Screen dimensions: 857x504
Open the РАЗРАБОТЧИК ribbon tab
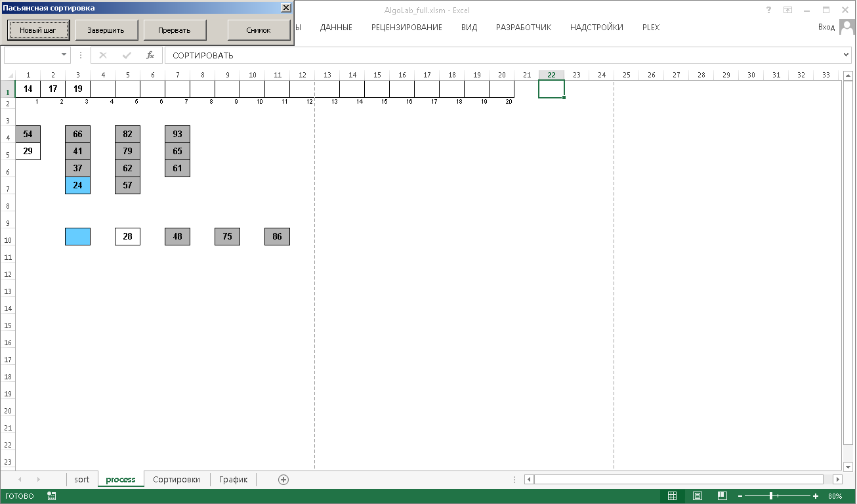click(x=524, y=28)
